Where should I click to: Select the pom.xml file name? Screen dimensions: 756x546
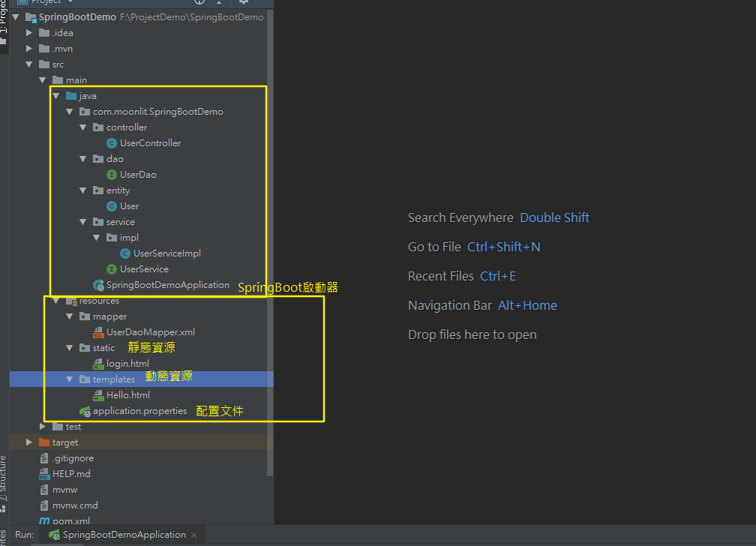click(70, 521)
